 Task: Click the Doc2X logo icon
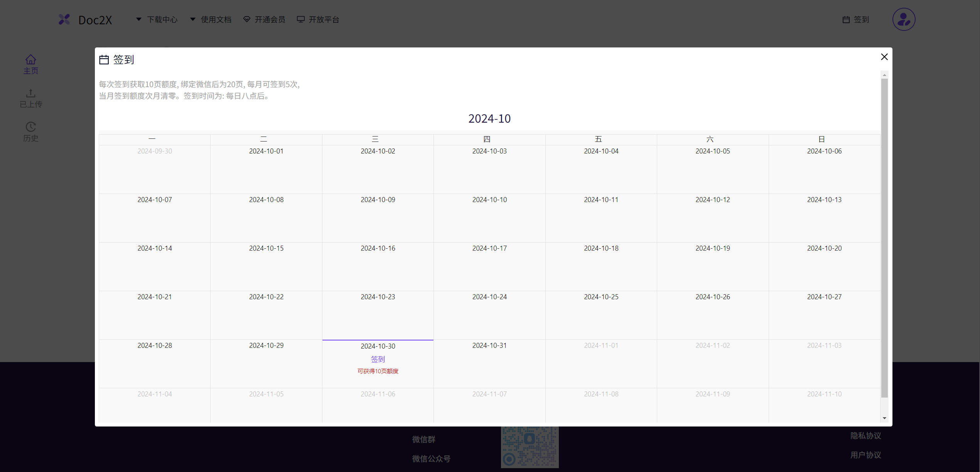click(x=64, y=19)
